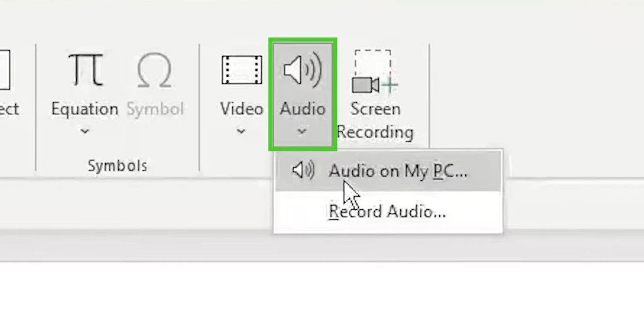Click the Omega Symbol icon

[154, 70]
